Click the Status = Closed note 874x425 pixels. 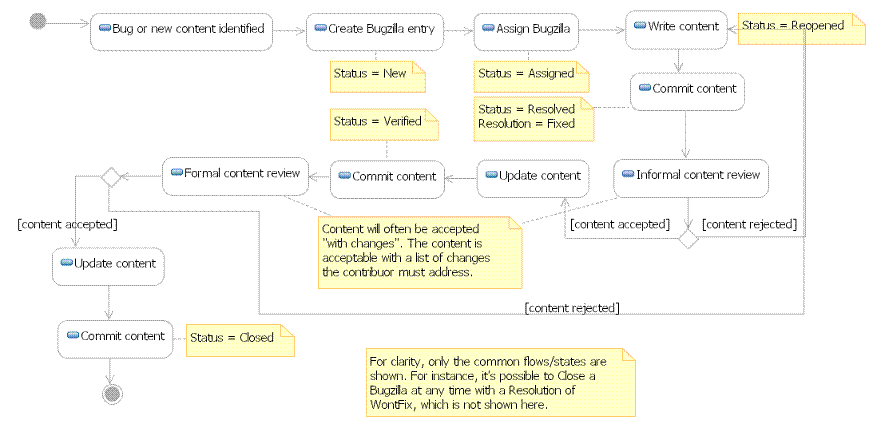click(241, 338)
